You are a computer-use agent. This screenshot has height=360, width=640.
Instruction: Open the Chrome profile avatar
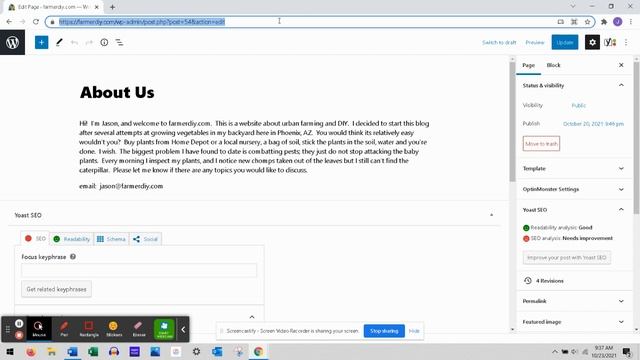(x=618, y=22)
